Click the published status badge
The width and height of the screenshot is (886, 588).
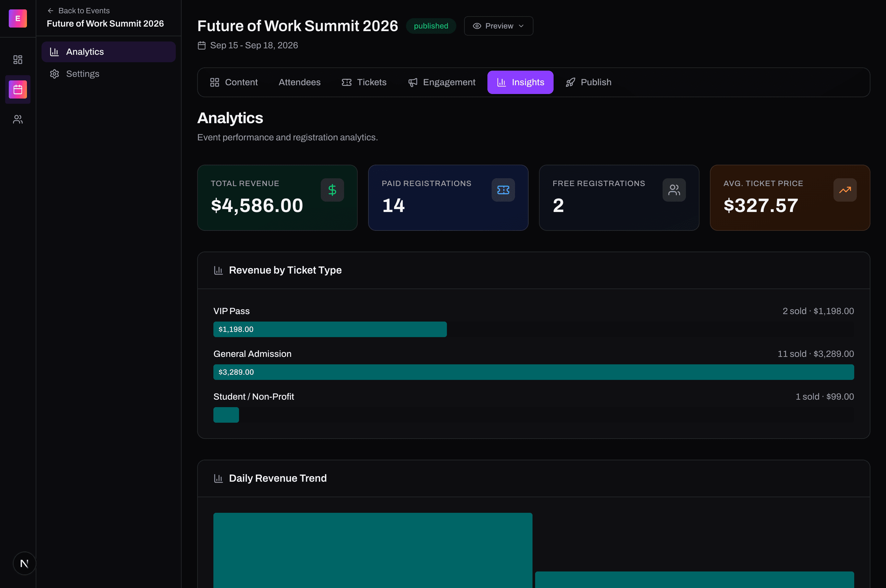pyautogui.click(x=431, y=26)
